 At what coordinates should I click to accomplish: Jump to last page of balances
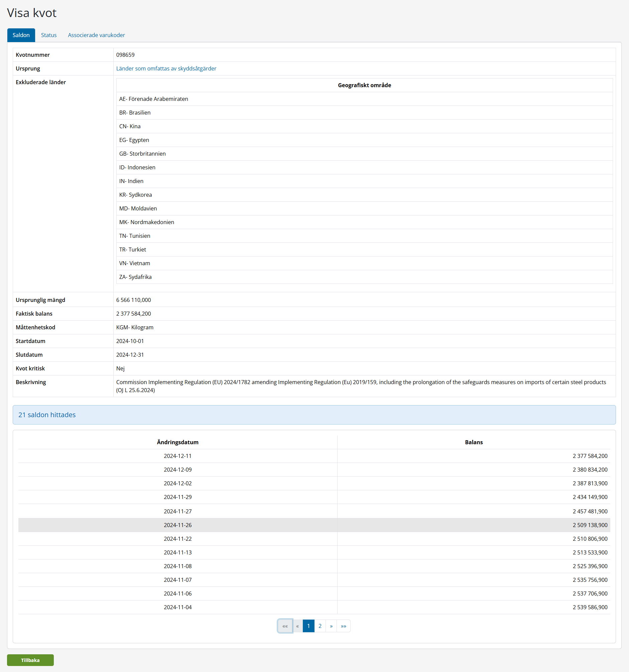(x=343, y=626)
